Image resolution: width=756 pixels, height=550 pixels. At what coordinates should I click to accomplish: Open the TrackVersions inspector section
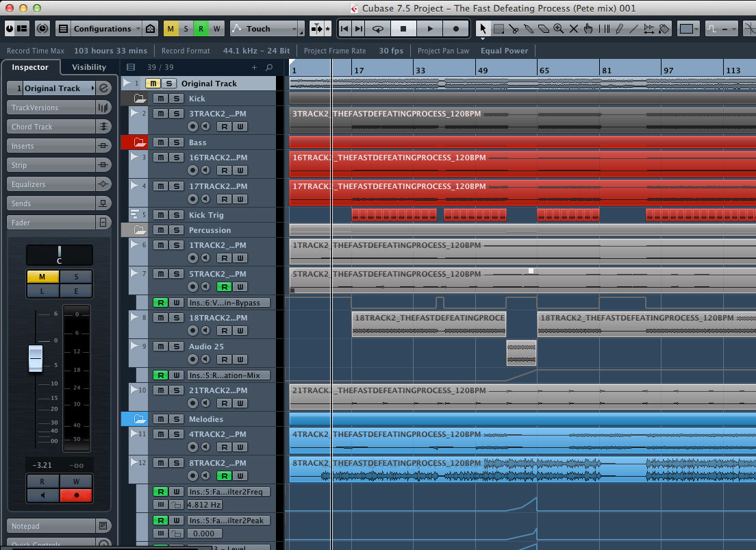[51, 107]
